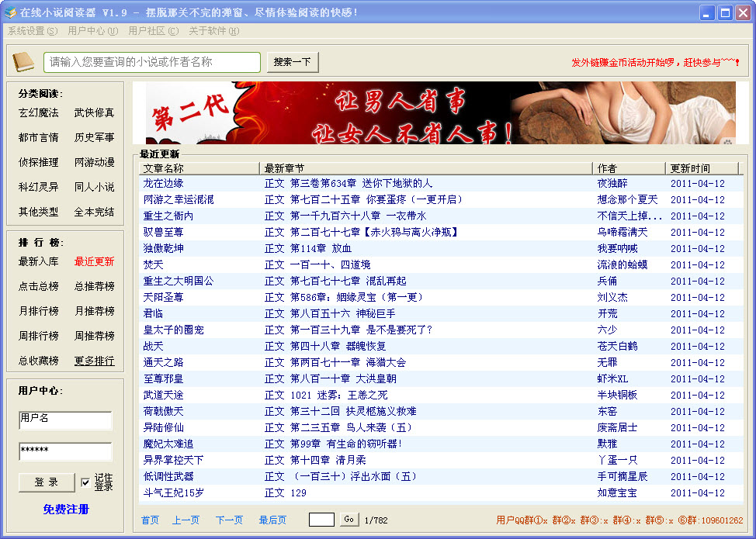
Task: Open the chapter 第114章 放血
Action: coord(321,248)
